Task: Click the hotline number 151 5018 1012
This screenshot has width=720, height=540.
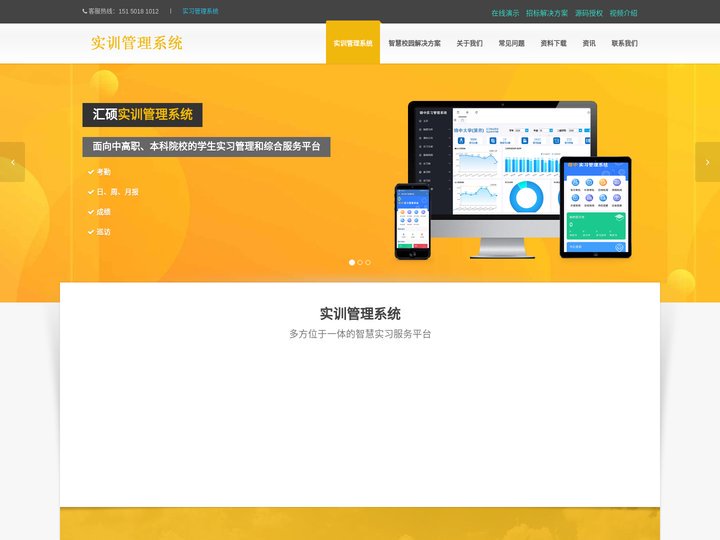Action: [139, 11]
